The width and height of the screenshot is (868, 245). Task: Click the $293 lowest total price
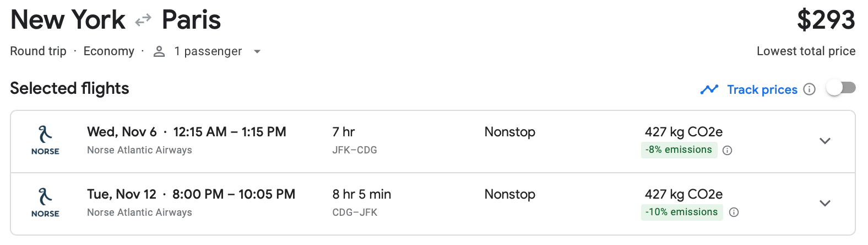pos(826,20)
